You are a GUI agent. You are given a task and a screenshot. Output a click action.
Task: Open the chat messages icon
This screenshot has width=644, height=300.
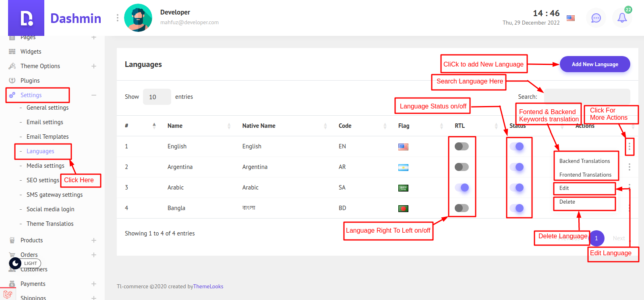pyautogui.click(x=596, y=18)
